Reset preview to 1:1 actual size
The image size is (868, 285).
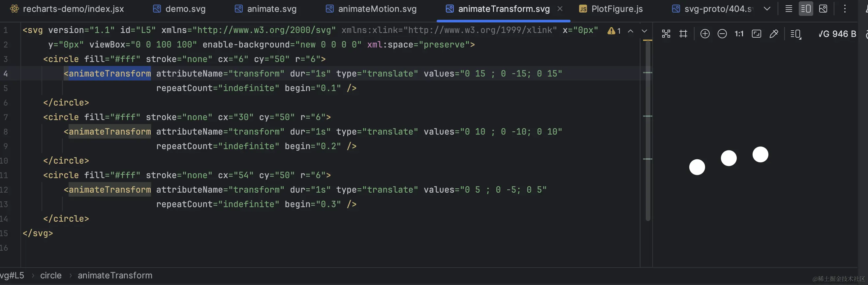(x=739, y=34)
